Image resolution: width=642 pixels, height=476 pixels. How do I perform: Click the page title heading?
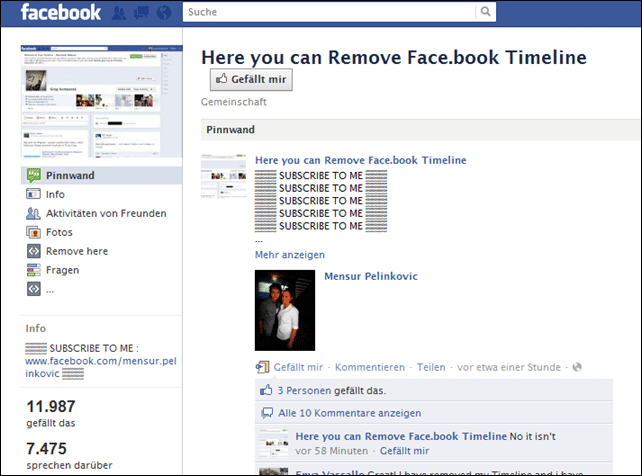click(394, 57)
